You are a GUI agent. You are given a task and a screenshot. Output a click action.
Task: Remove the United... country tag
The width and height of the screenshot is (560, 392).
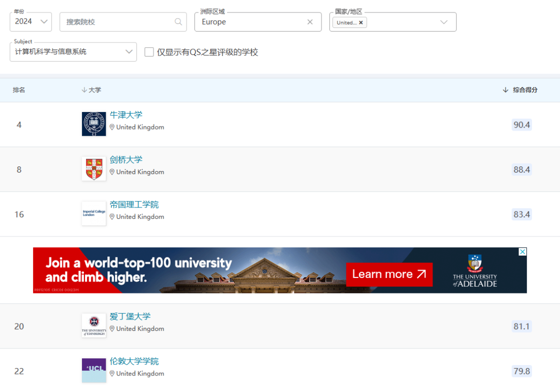click(x=361, y=22)
